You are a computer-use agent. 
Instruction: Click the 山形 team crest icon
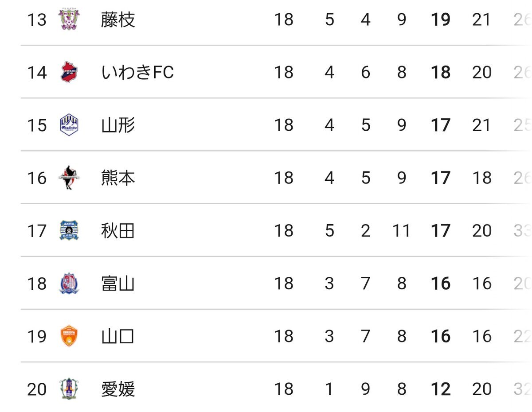[69, 125]
